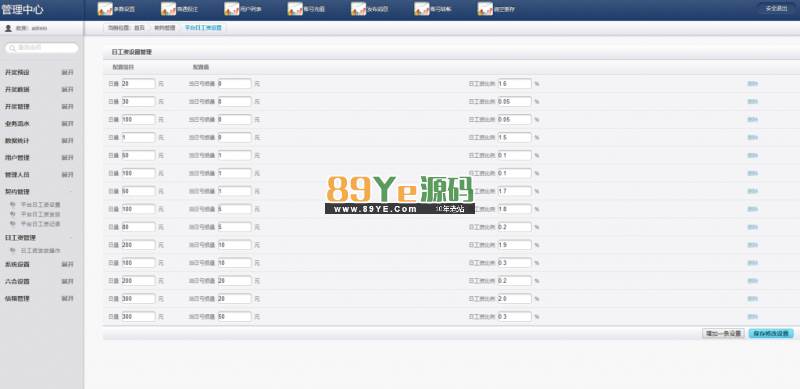The width and height of the screenshot is (800, 389).
Task: Expand the 用户管理 sidebar section
Action: point(67,158)
